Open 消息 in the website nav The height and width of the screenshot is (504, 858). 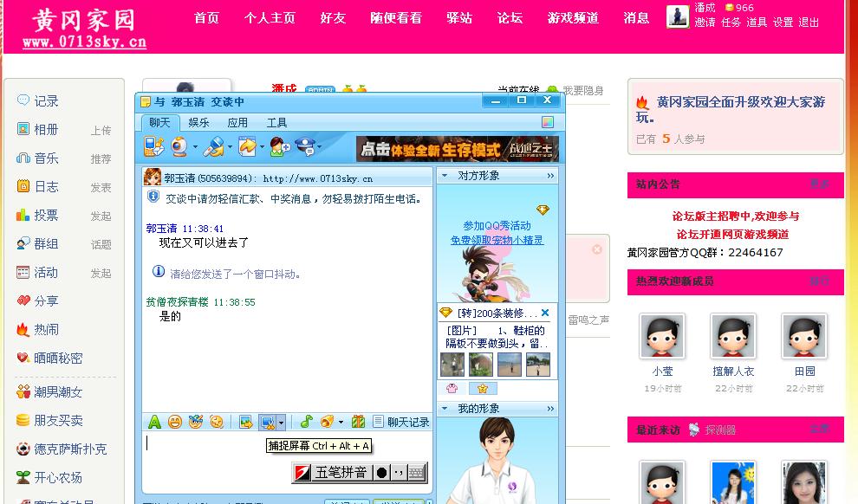tap(636, 18)
